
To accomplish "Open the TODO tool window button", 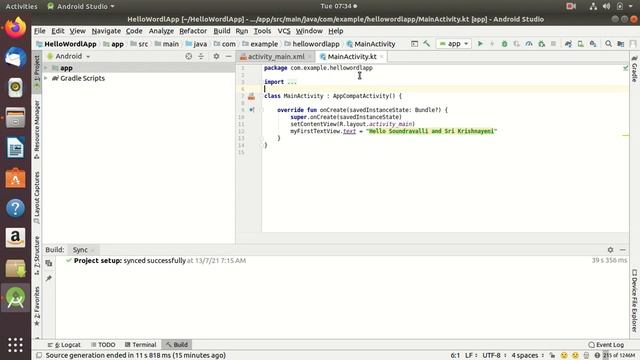I will point(103,344).
